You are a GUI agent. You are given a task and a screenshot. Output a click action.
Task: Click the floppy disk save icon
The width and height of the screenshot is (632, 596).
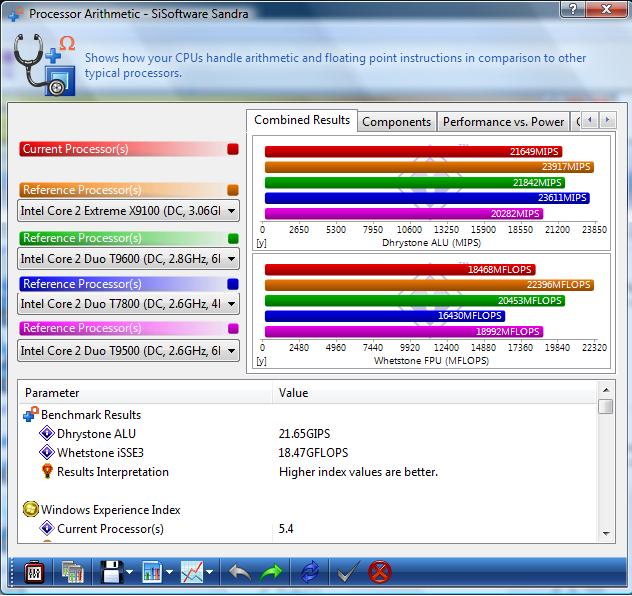(x=112, y=572)
